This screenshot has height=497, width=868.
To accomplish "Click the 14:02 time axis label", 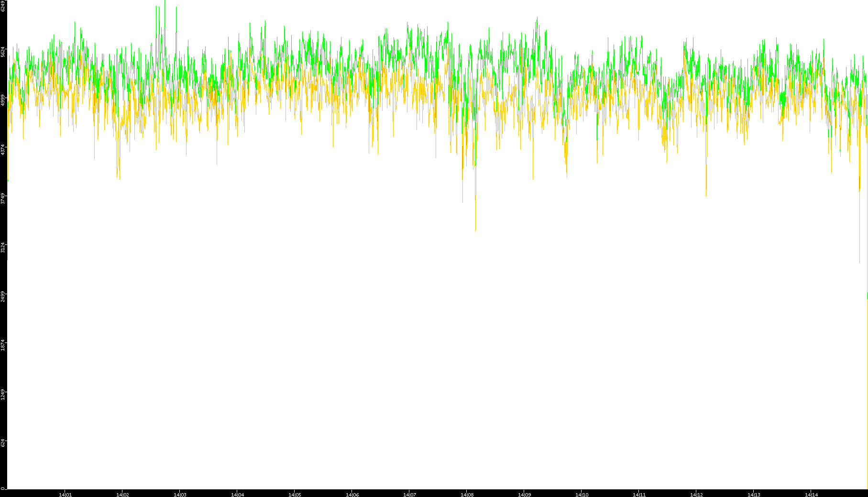I will coord(122,495).
